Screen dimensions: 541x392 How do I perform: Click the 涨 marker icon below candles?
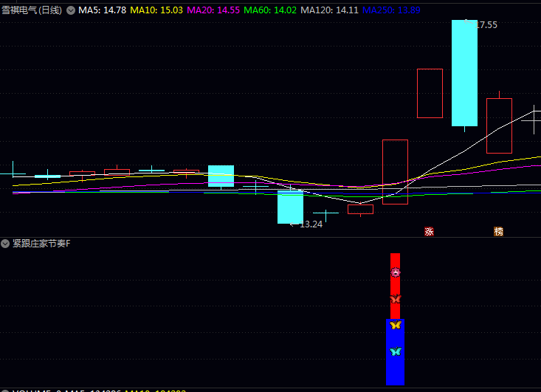click(x=429, y=232)
